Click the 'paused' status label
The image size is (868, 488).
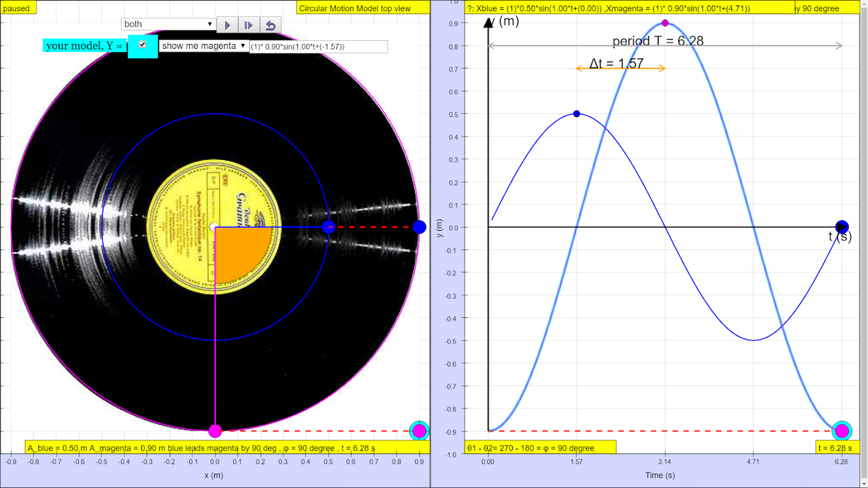(18, 7)
